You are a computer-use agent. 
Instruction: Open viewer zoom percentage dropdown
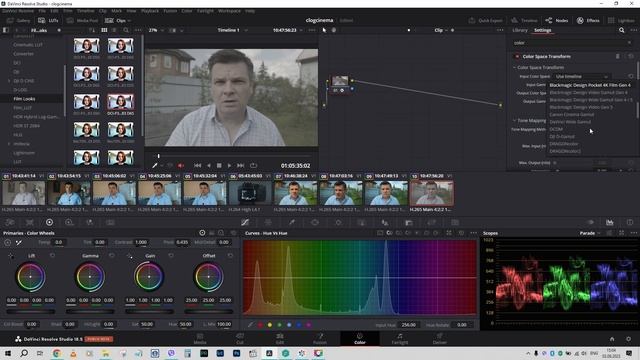pos(157,30)
